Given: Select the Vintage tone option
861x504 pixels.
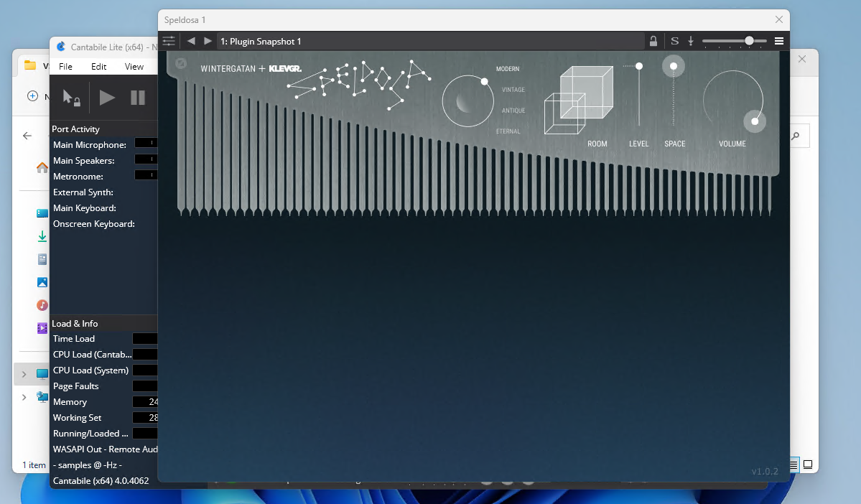Looking at the screenshot, I should 513,90.
